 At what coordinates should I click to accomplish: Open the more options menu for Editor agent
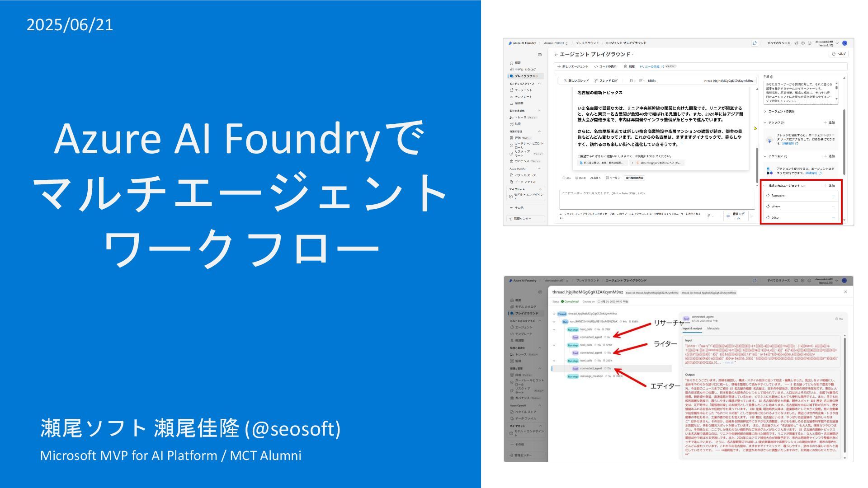833,218
